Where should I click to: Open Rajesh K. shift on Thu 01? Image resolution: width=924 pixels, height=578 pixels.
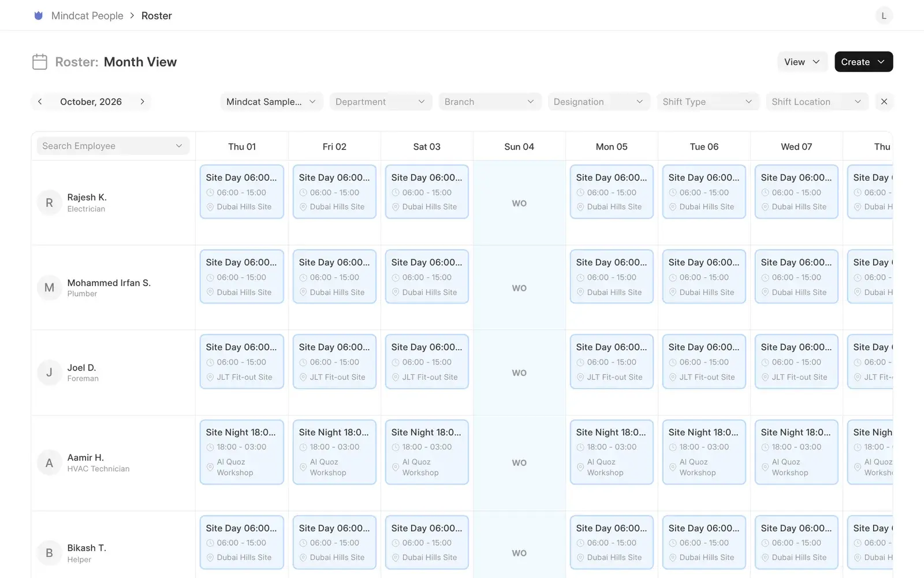click(242, 192)
